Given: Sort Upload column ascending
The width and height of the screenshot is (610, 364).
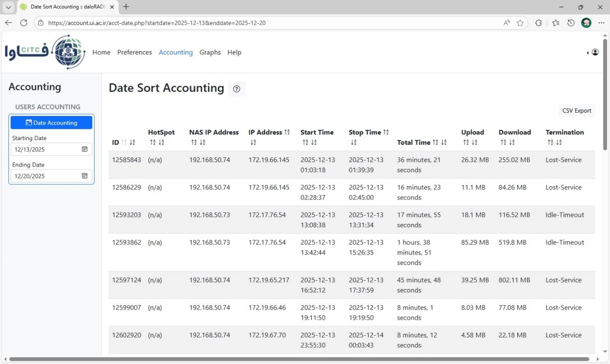Looking at the screenshot, I should 466,142.
